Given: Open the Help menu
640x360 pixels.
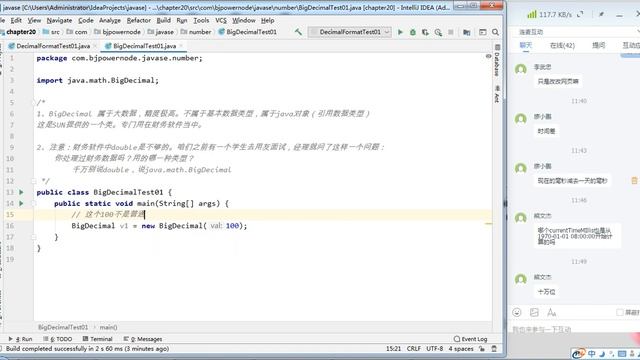Looking at the screenshot, I should pos(267,20).
